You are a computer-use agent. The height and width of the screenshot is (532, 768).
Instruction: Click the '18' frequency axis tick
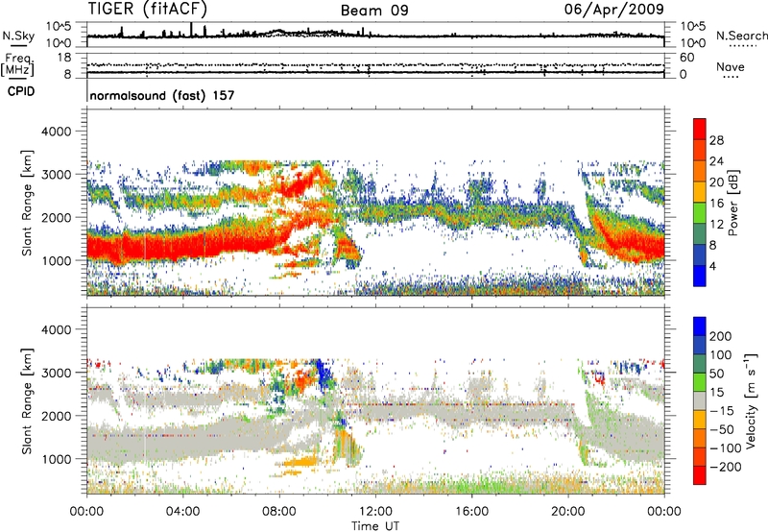(x=64, y=58)
